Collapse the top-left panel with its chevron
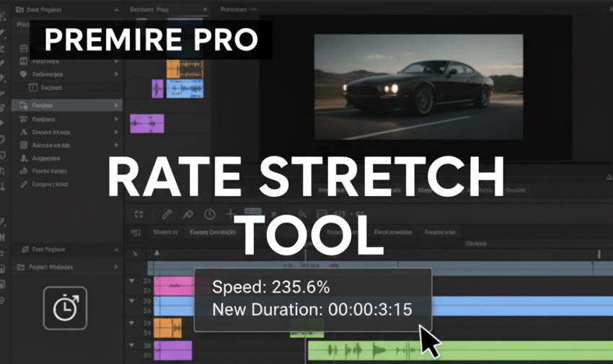Image resolution: width=613 pixels, height=364 pixels. pyautogui.click(x=116, y=10)
